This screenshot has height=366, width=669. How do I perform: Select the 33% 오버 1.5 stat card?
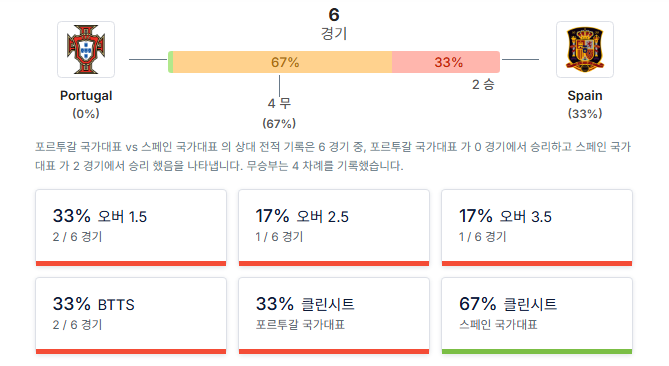131,228
